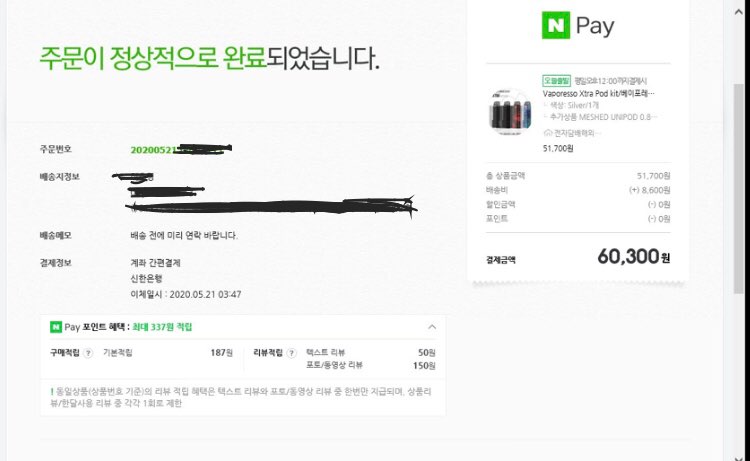Click the 60,300원 total payment amount

[633, 258]
